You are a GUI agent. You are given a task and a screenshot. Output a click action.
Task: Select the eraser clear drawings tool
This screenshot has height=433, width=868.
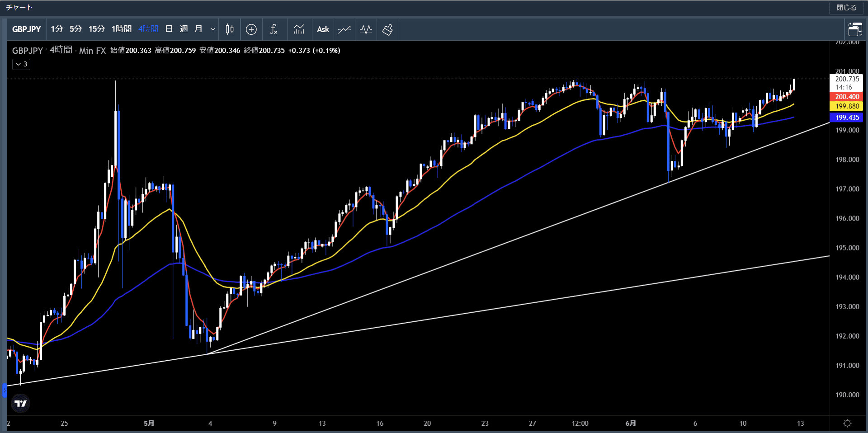point(387,29)
